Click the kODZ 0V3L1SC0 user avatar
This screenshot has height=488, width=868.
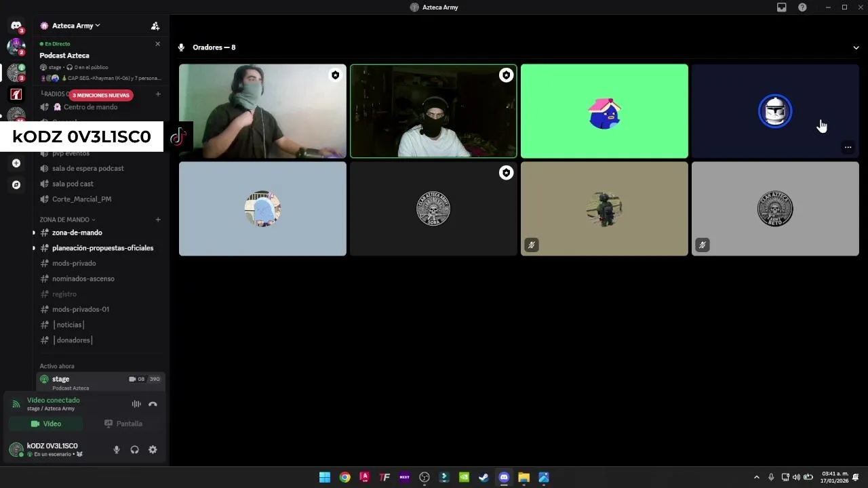coord(16,449)
